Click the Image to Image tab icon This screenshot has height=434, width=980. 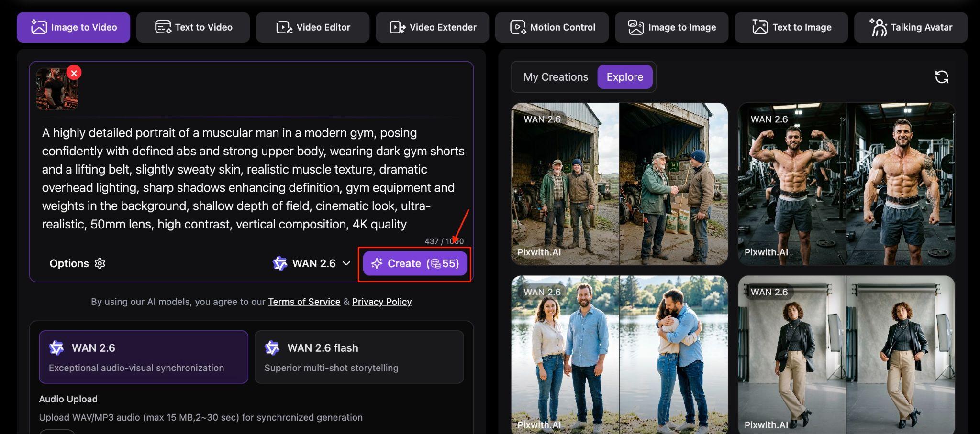tap(635, 27)
